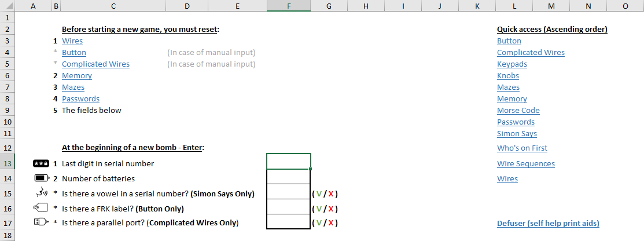Select the parallel port answer cell
The image size is (644, 241).
click(288, 222)
